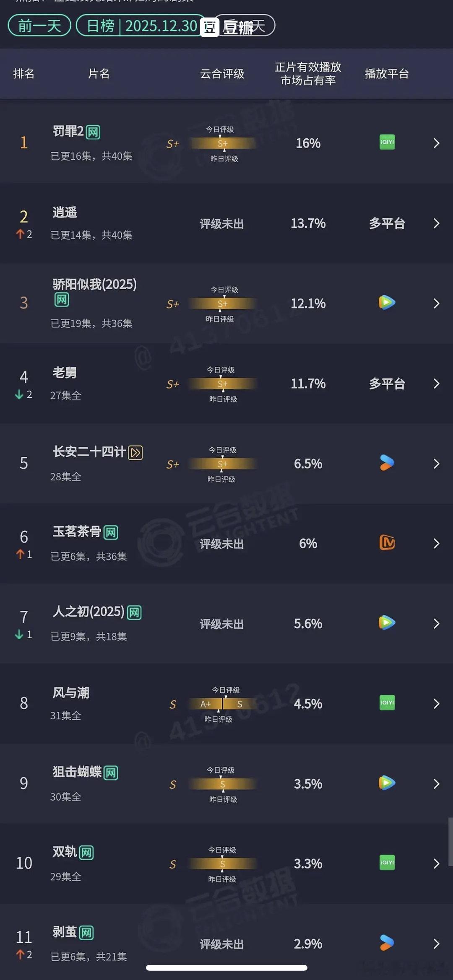Image resolution: width=453 pixels, height=980 pixels.
Task: Expand details chevron for 老舅
Action: pyautogui.click(x=435, y=383)
